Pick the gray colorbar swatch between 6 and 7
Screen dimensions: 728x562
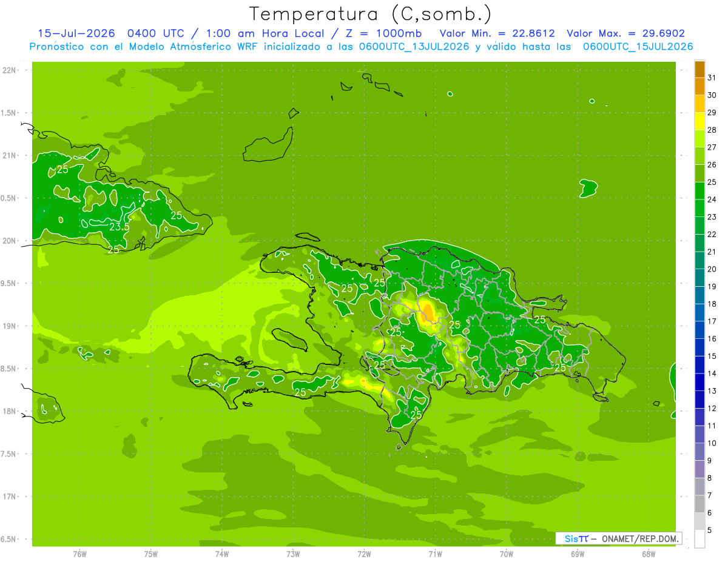699,504
